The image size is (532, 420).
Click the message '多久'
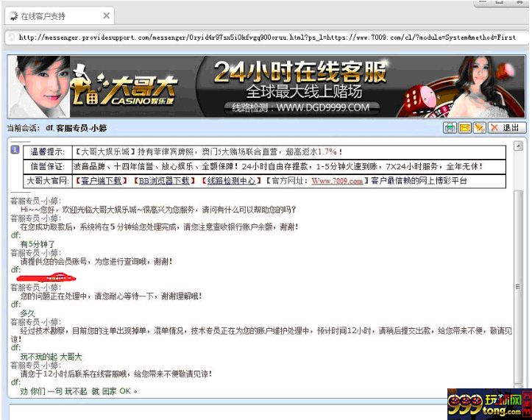[x=27, y=313]
